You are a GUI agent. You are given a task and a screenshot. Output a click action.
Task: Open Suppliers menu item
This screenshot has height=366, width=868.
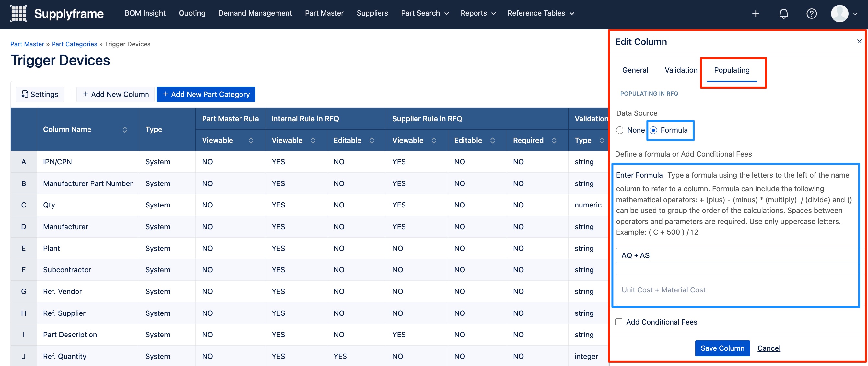372,13
